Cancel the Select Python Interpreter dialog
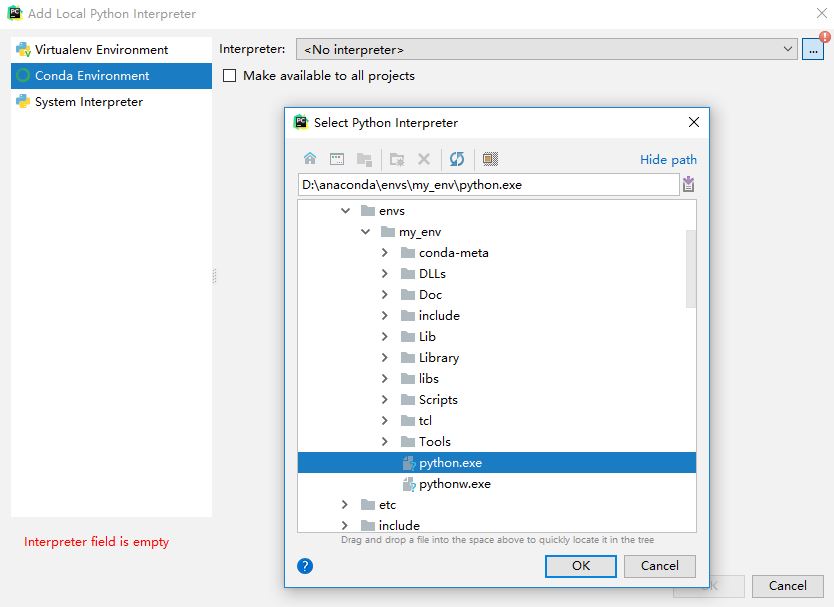 (660, 566)
